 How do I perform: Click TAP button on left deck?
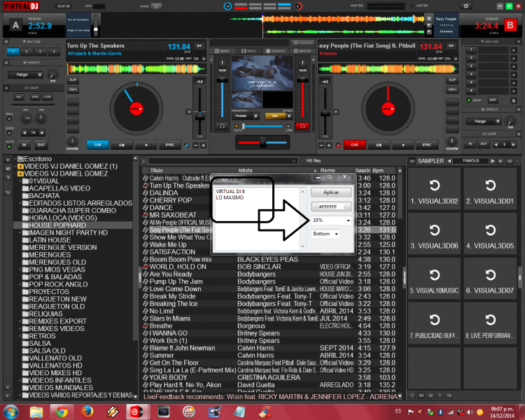[x=199, y=46]
